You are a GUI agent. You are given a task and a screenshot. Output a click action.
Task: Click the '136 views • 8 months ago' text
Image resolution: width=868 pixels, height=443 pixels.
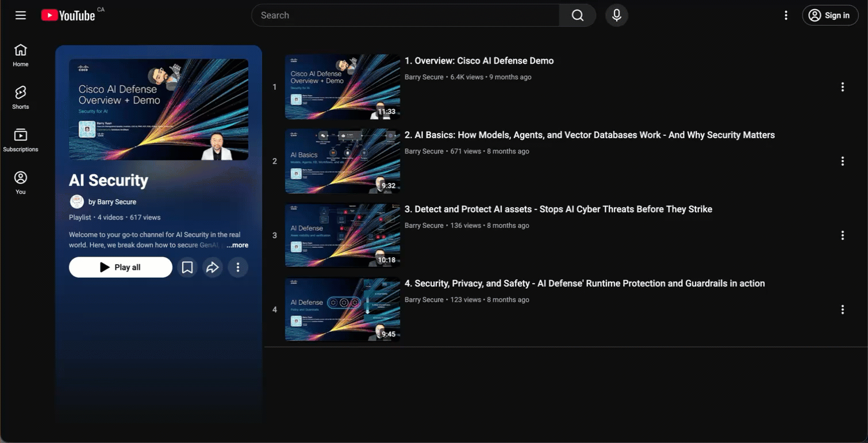click(490, 226)
